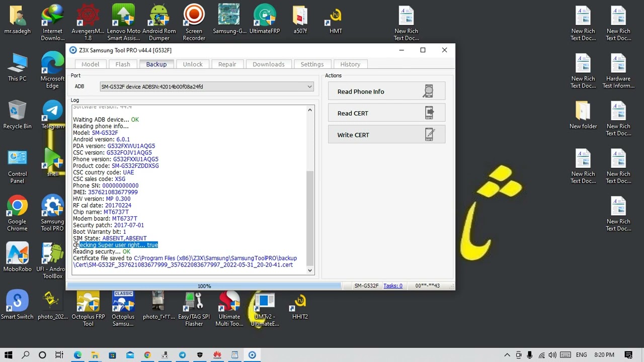Click the 8:20 PM taskbar clock

point(604,355)
